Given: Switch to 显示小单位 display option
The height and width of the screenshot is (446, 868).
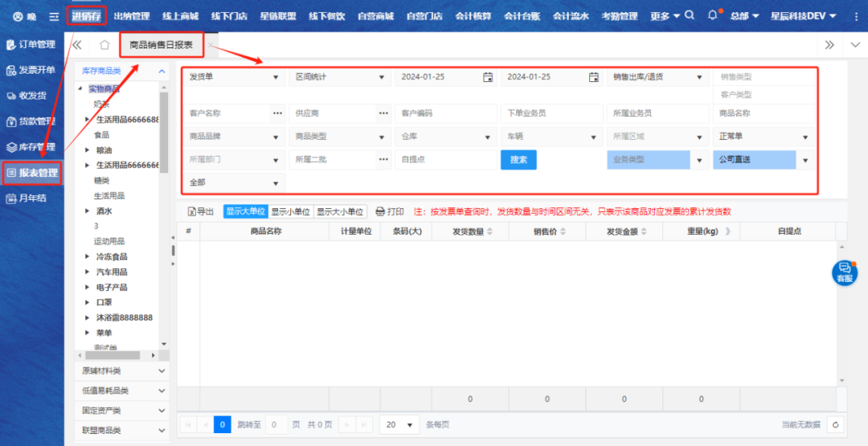Looking at the screenshot, I should pyautogui.click(x=290, y=211).
